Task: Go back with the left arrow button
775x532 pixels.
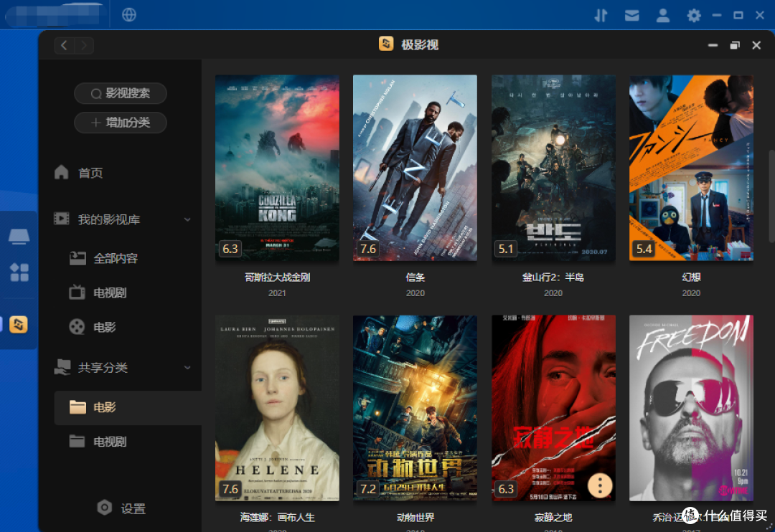Action: click(65, 45)
